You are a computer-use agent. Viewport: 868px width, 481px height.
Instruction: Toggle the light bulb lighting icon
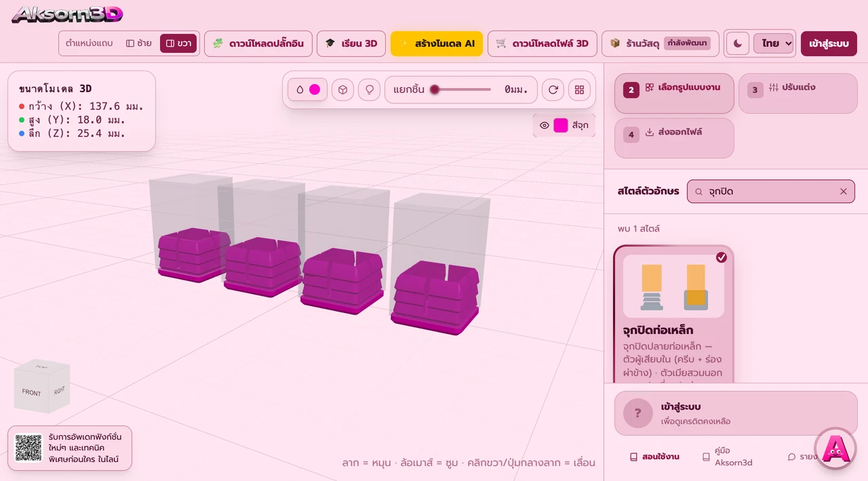click(369, 89)
